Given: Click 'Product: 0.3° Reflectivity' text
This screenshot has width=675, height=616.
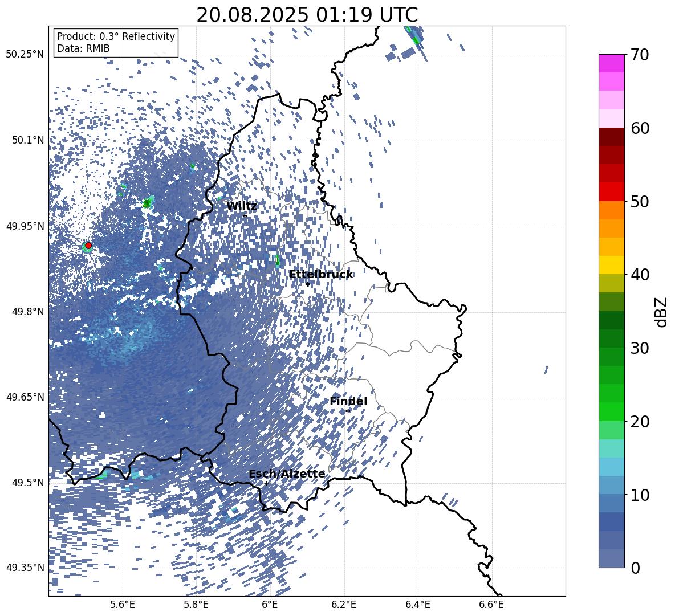Looking at the screenshot, I should (116, 36).
